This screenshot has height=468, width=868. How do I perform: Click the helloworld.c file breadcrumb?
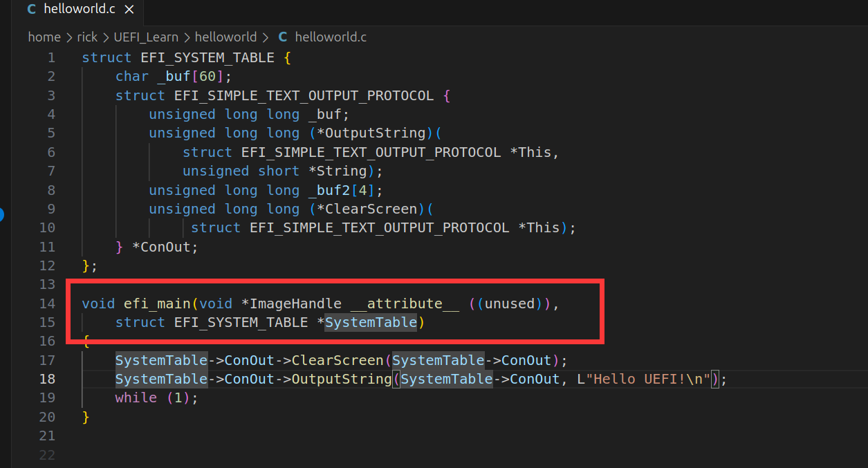[331, 37]
